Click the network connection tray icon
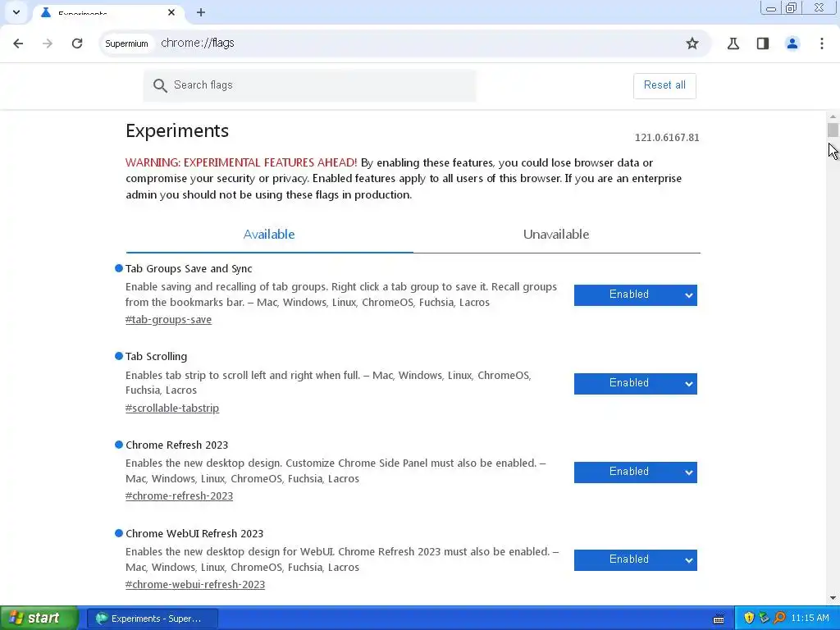This screenshot has width=840, height=630. 764,619
